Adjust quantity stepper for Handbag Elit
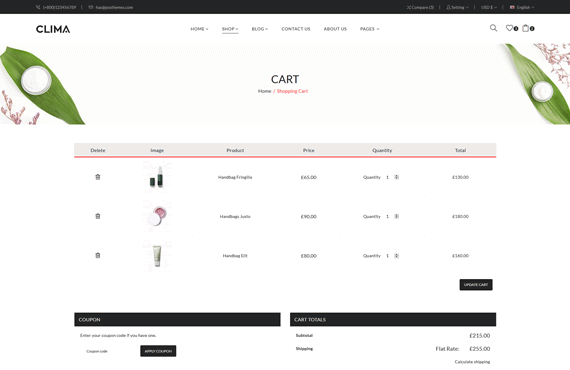Viewport: 570px width, 370px height. pos(397,256)
